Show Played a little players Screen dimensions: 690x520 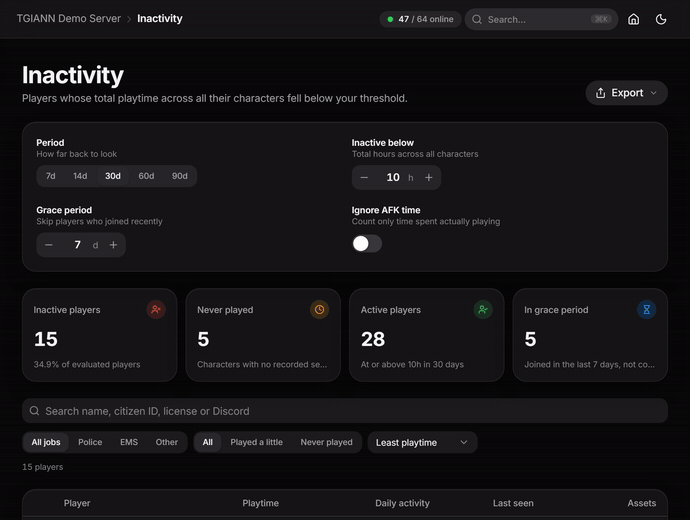coord(257,442)
